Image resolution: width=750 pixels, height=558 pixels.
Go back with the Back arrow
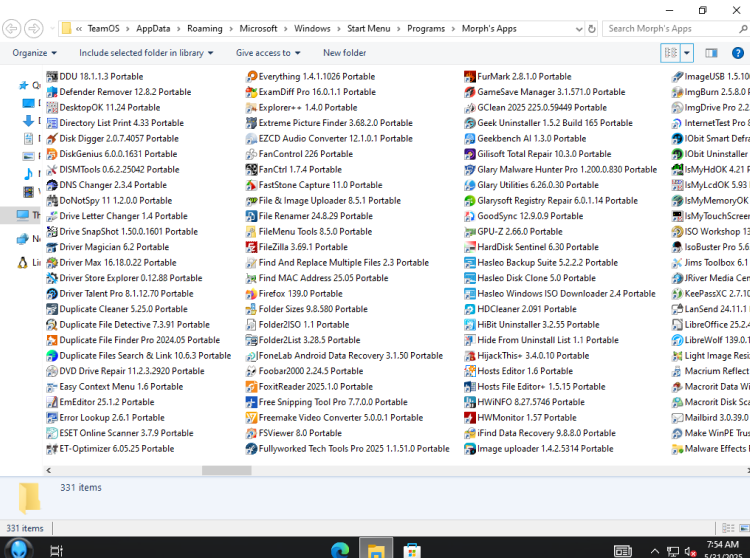coord(11,29)
